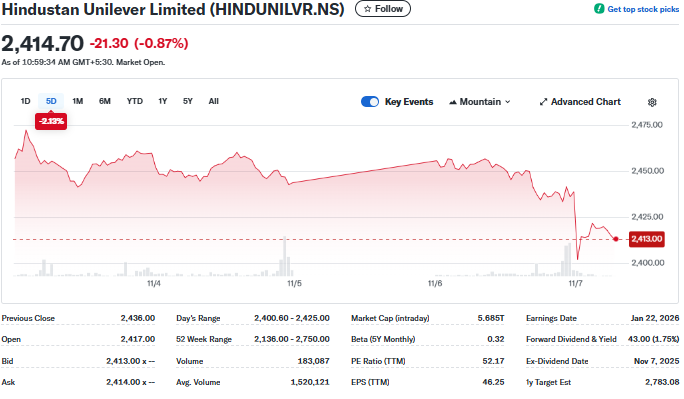Click the Day's Range label
684x399 pixels.
(x=198, y=318)
